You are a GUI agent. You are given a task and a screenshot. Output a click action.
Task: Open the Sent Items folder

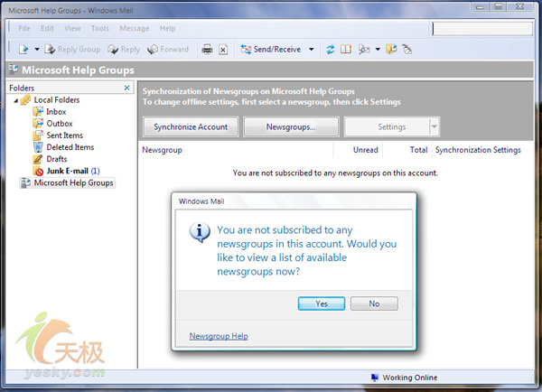[x=65, y=135]
